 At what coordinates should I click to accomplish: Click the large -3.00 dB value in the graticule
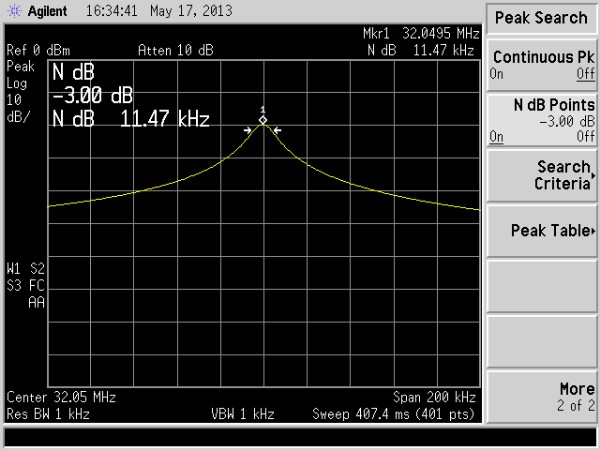tap(93, 95)
